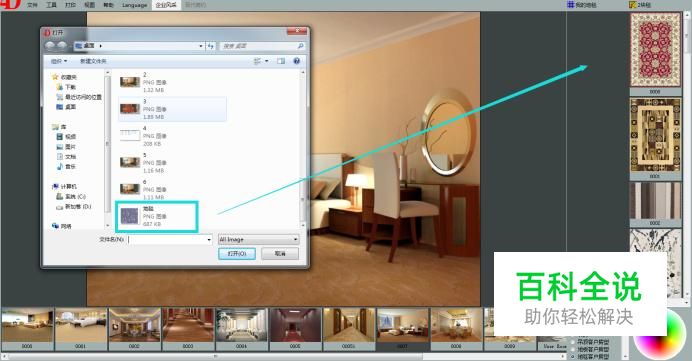The image size is (692, 361).
Task: Click the recent places icon in sidebar
Action: click(60, 97)
